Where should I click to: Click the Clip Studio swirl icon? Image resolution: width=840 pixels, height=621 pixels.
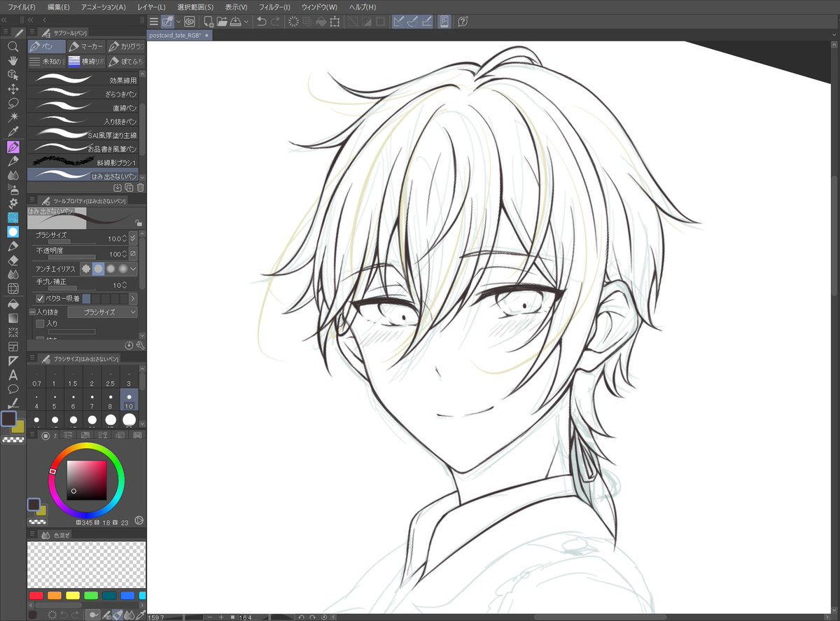pos(190,22)
